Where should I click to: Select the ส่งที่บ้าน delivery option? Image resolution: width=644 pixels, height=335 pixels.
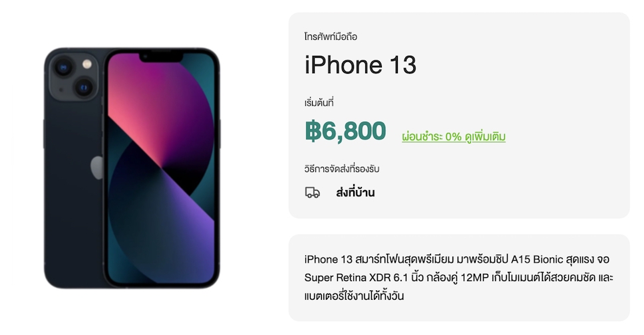coord(355,193)
